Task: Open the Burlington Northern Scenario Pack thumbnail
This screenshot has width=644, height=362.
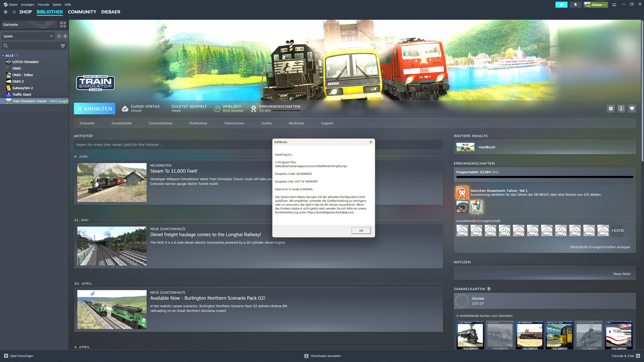Action: (112, 310)
